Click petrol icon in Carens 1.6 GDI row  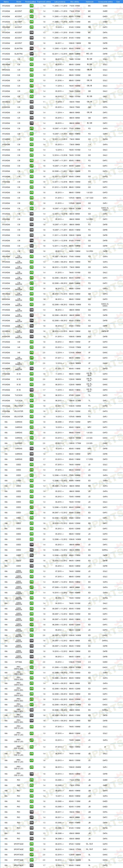pos(31,433)
